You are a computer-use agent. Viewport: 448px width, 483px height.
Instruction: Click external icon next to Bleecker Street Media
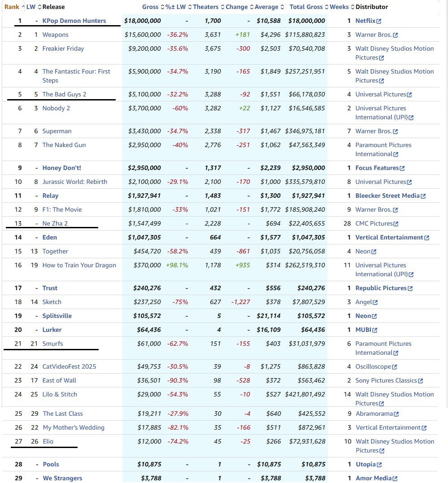click(423, 196)
